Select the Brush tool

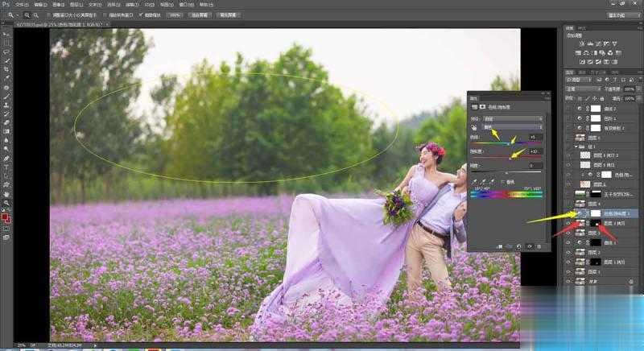pyautogui.click(x=6, y=97)
